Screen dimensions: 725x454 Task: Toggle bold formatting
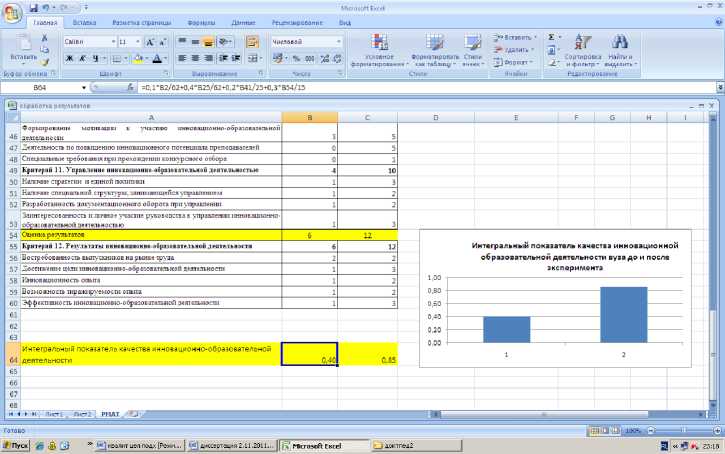point(70,58)
